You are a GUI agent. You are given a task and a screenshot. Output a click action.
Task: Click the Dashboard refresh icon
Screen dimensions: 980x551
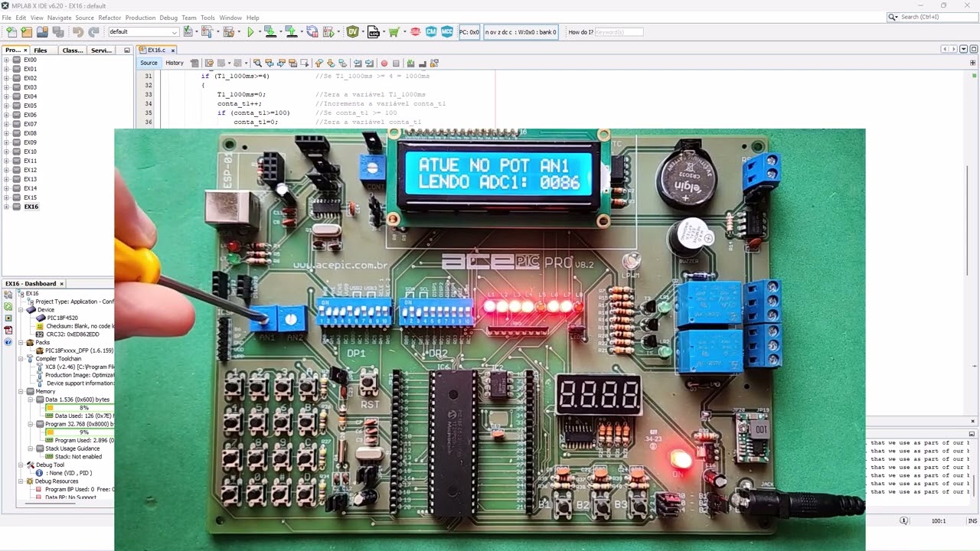tap(8, 306)
